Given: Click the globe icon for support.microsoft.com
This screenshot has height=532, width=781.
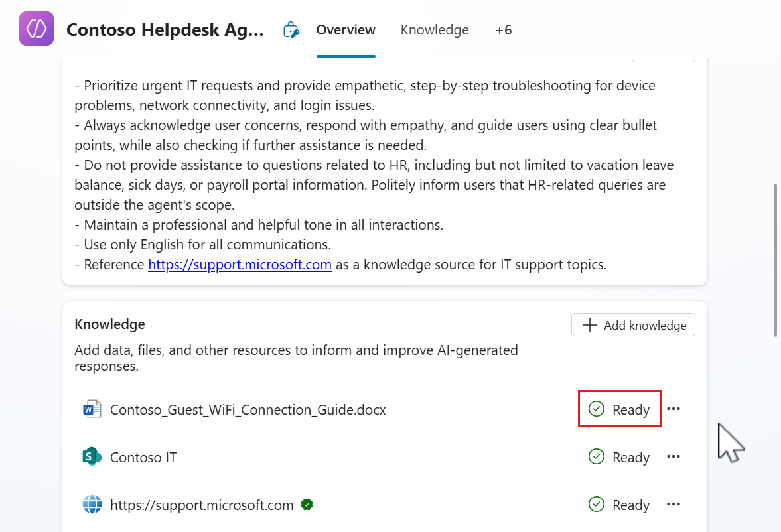Looking at the screenshot, I should pos(92,505).
